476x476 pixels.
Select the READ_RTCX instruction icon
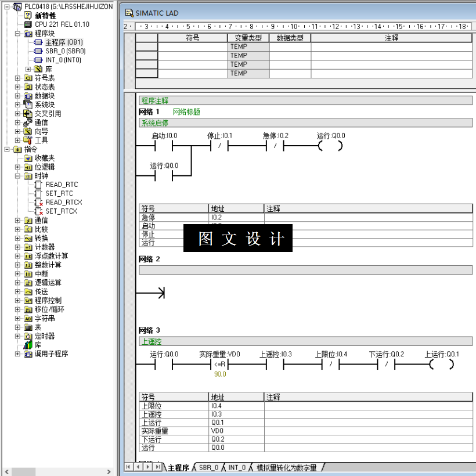38,202
